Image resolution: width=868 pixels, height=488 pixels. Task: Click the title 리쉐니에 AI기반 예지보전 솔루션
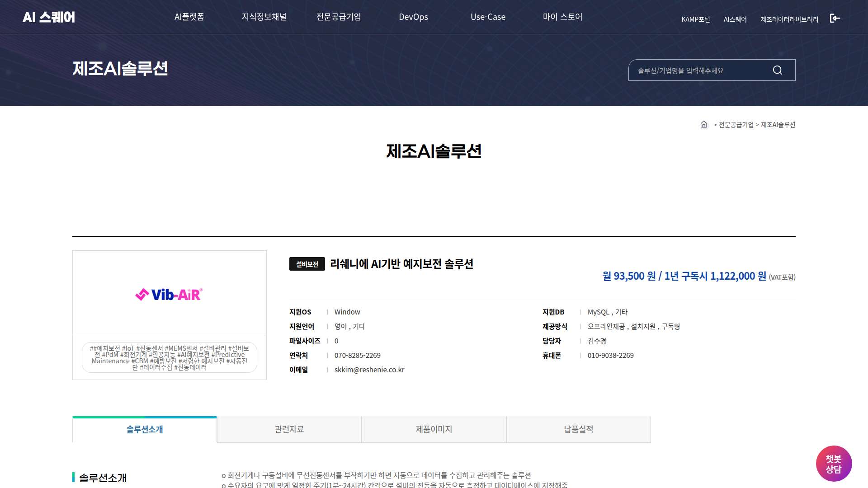[401, 264]
